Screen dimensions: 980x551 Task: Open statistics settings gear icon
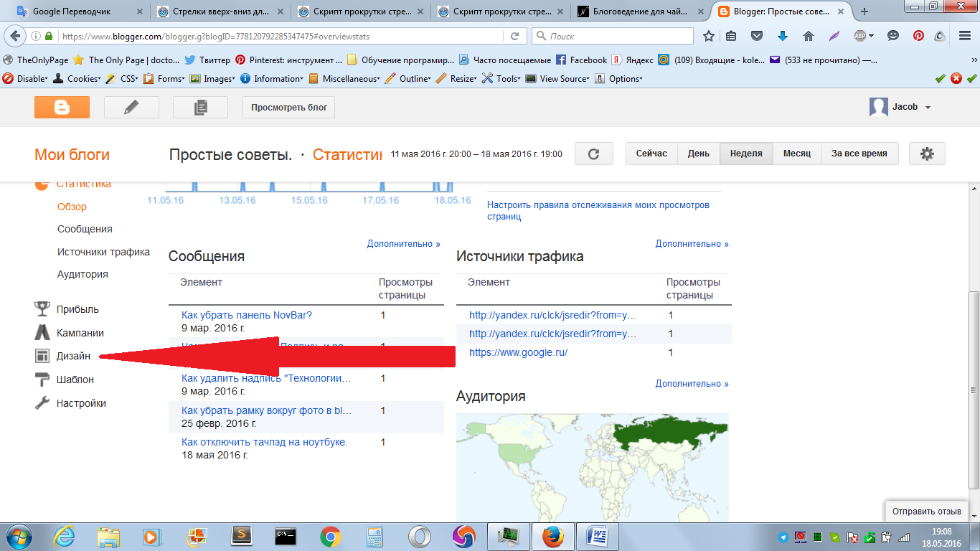[927, 154]
